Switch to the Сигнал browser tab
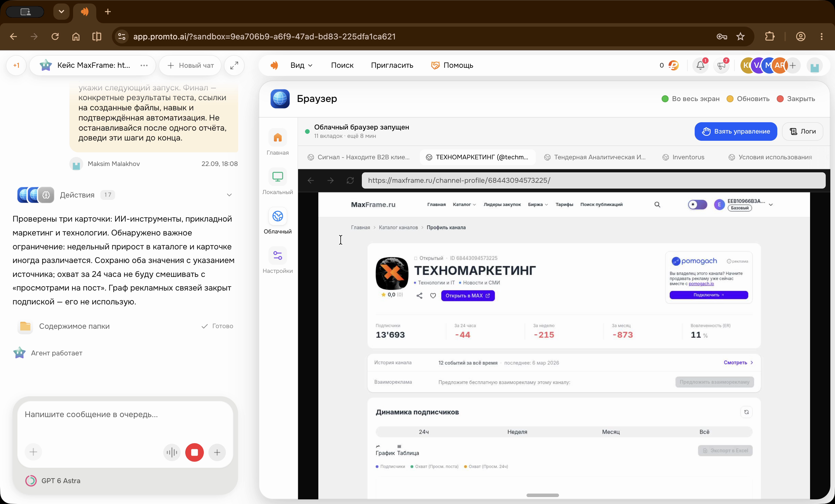The height and width of the screenshot is (504, 835). coord(359,157)
